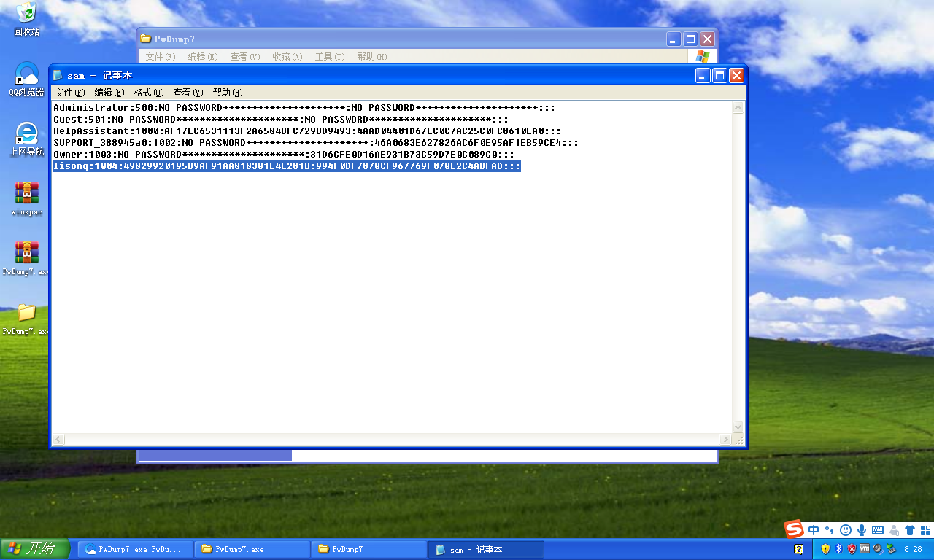Click Notepad horizontal scrollbar left arrow
The width and height of the screenshot is (934, 560).
59,440
